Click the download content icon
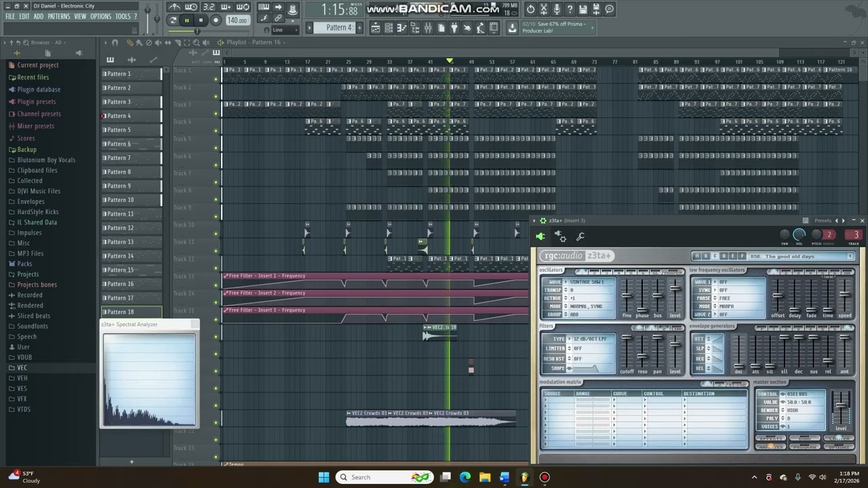This screenshot has width=868, height=488. [x=512, y=28]
